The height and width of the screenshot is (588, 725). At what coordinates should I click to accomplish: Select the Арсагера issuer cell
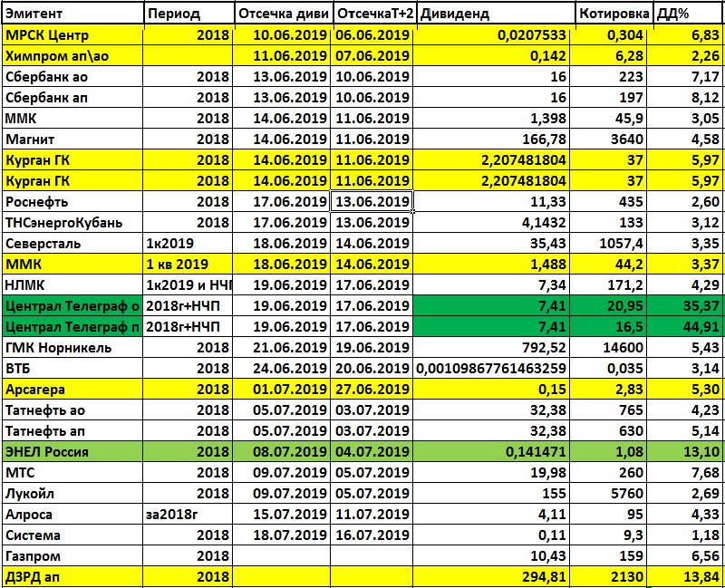point(72,390)
